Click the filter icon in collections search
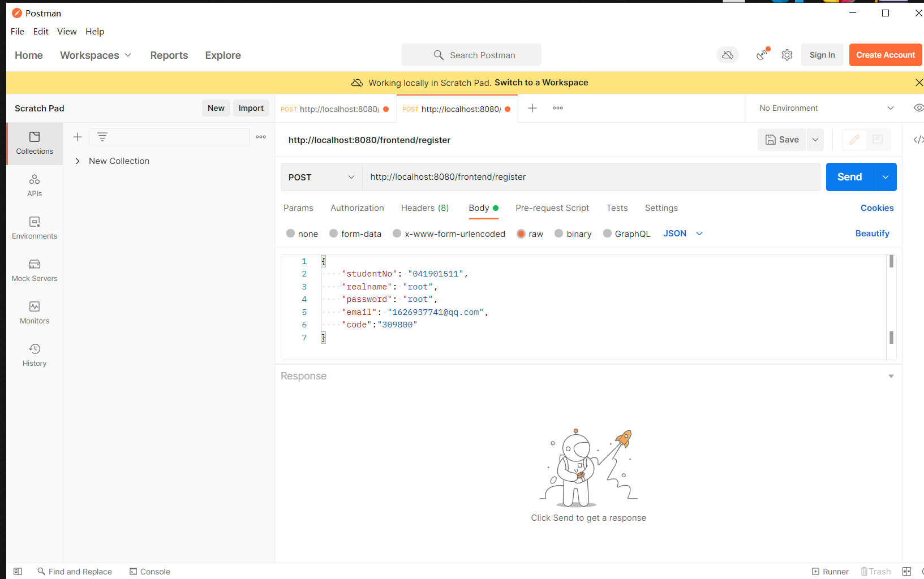Image resolution: width=924 pixels, height=579 pixels. pyautogui.click(x=102, y=137)
